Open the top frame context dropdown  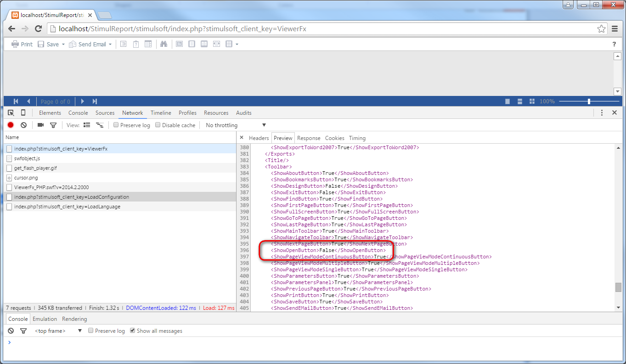(58, 331)
